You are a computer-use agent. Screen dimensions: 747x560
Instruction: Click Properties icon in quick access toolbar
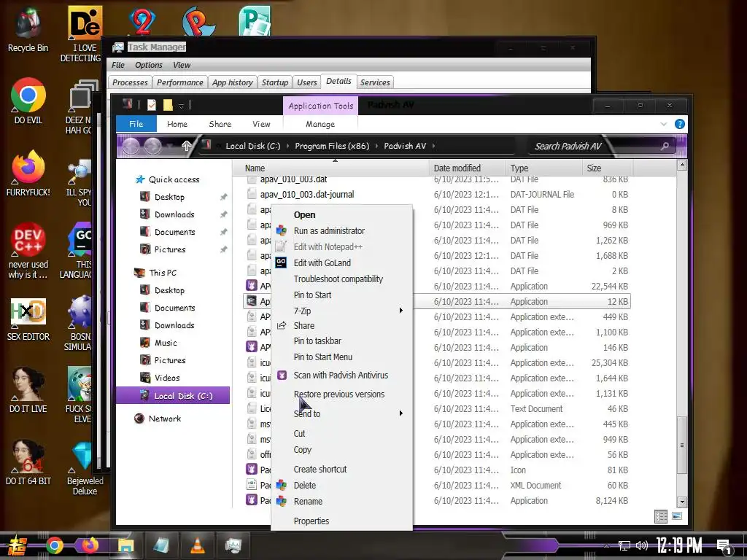(x=152, y=105)
